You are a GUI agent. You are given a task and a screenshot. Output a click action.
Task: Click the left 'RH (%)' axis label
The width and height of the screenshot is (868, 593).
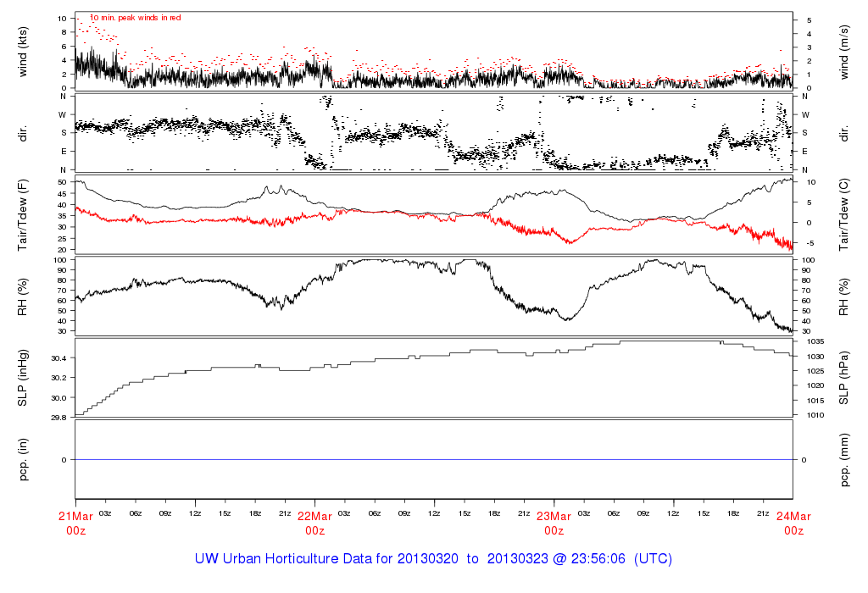(x=23, y=296)
